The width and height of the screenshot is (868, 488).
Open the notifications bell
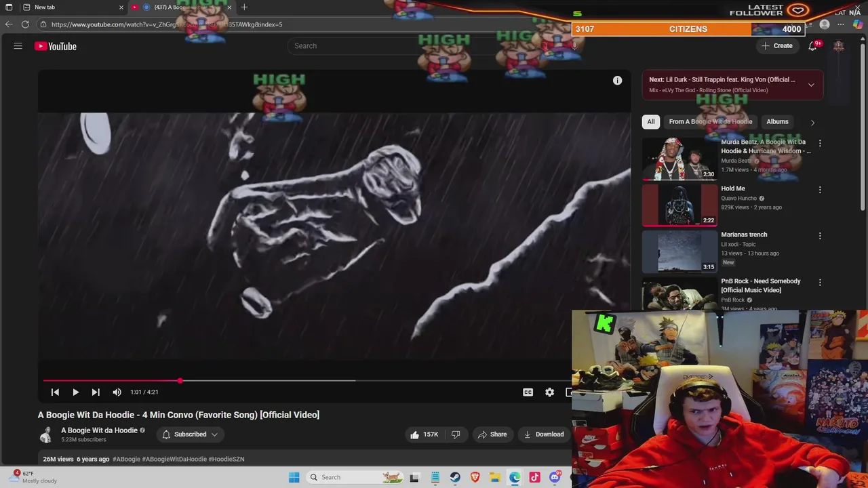click(x=812, y=46)
